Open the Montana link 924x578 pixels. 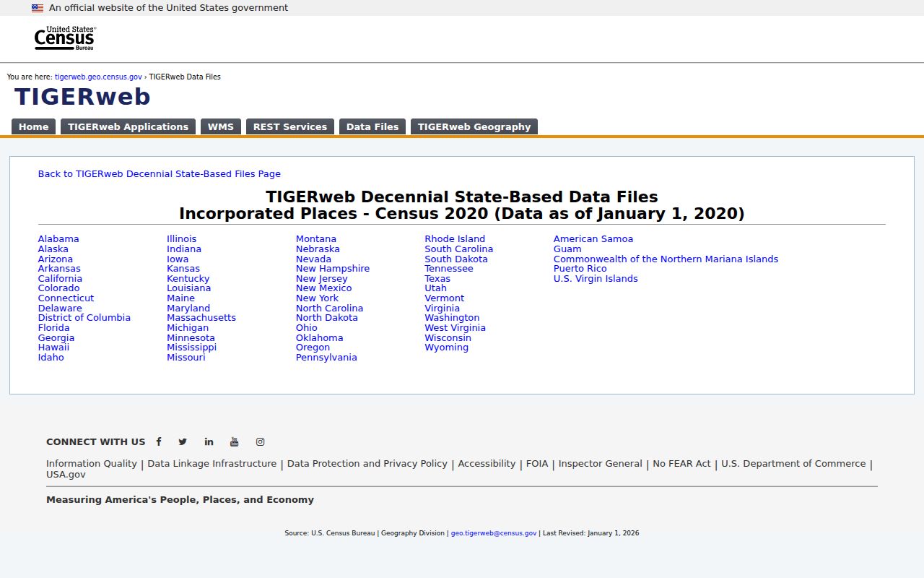(316, 239)
